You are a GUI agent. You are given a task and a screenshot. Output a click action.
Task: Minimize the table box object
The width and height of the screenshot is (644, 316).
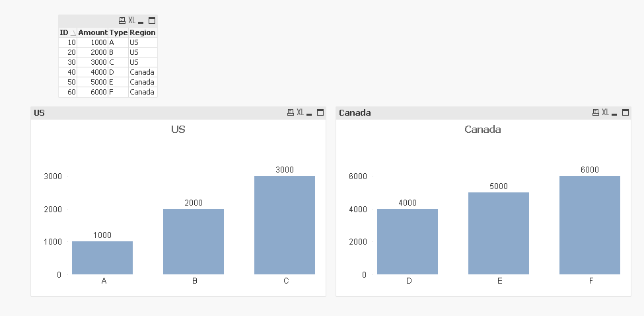[x=141, y=21]
